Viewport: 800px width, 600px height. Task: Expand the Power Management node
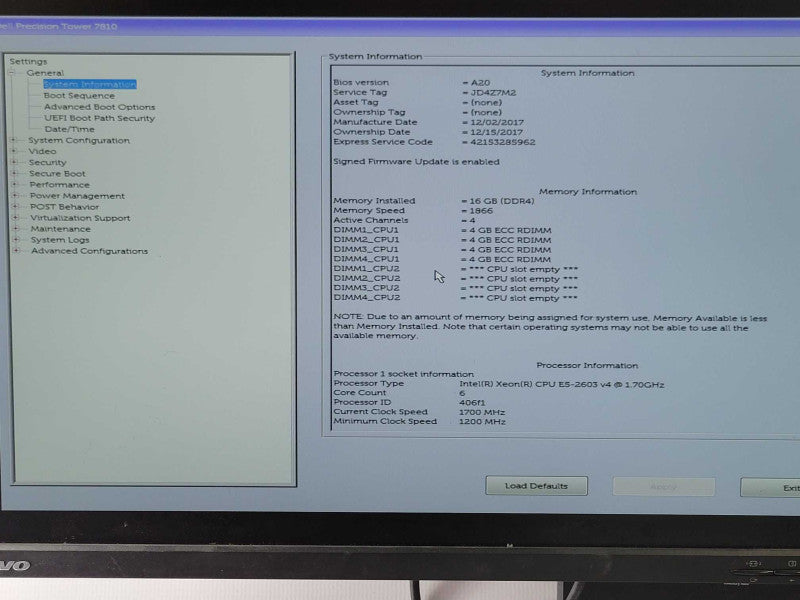point(15,195)
